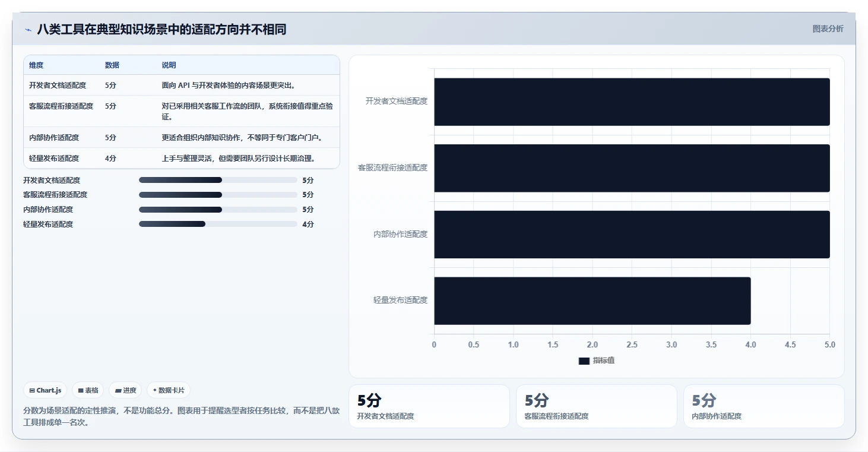Click description starting 面向 API 与开发者体验

[x=229, y=86]
